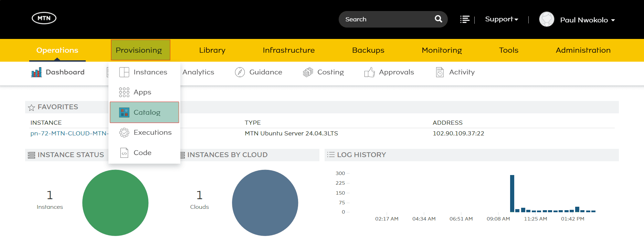Screen dimensions: 644x246
Task: Open pn-72-MTN-CLOUD-MTN instance link
Action: 69,133
